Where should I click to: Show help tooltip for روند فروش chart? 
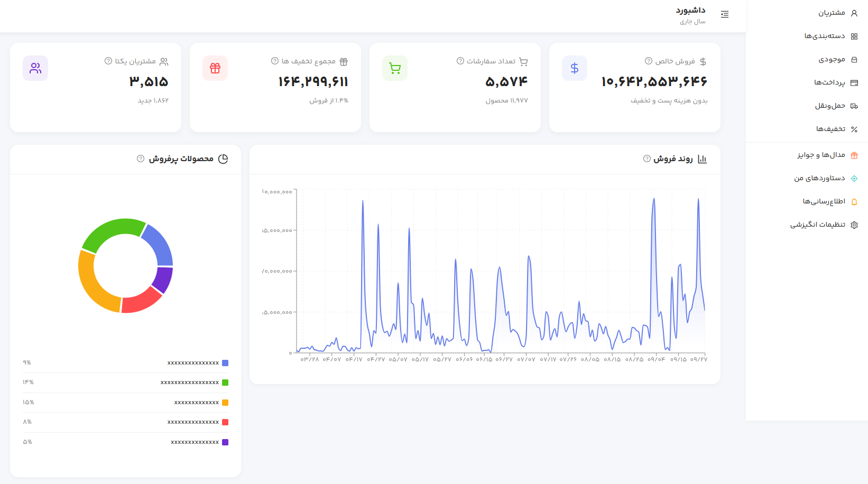647,159
